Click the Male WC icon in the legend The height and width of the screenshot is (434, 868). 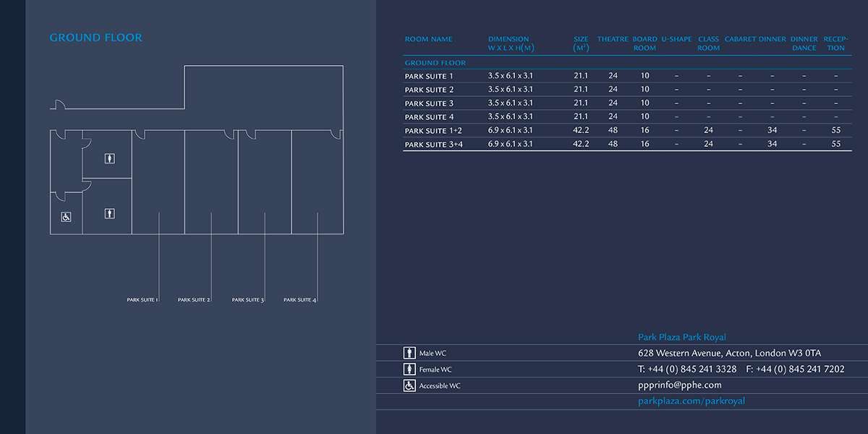[409, 353]
